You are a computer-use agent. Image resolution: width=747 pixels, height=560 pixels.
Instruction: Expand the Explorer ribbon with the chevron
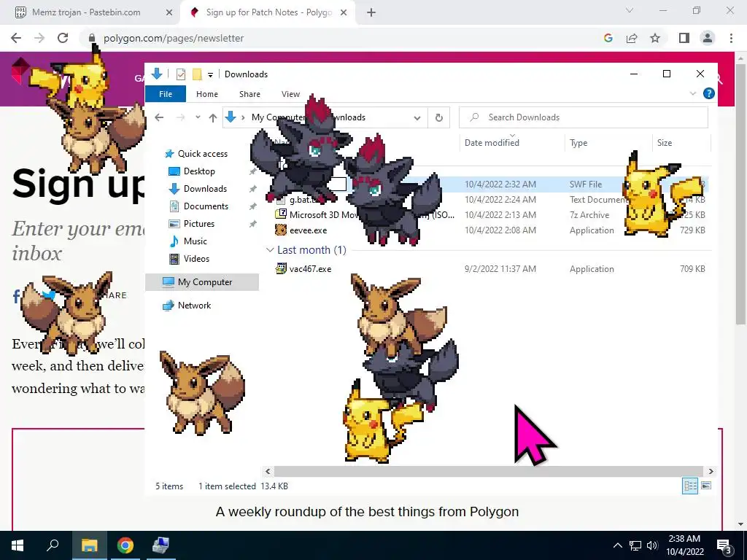pyautogui.click(x=693, y=94)
